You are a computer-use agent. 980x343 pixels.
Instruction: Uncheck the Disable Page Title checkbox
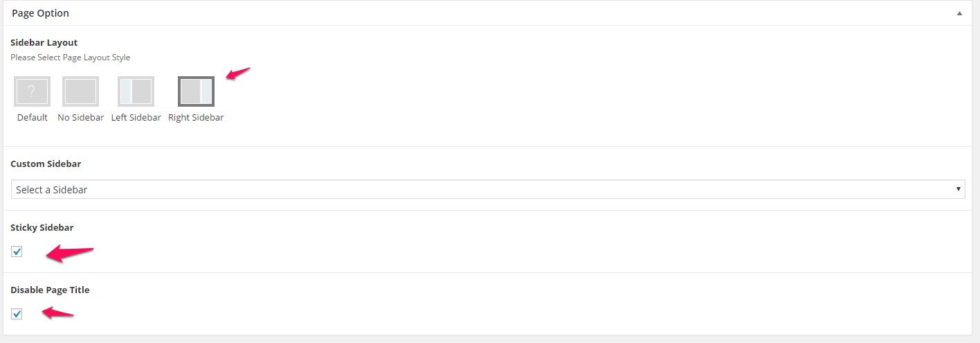17,314
